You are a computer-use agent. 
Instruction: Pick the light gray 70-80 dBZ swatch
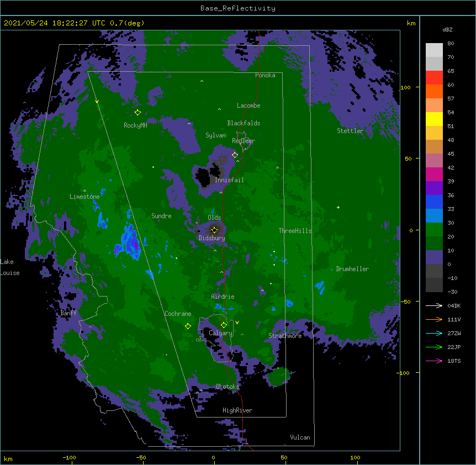coord(434,50)
